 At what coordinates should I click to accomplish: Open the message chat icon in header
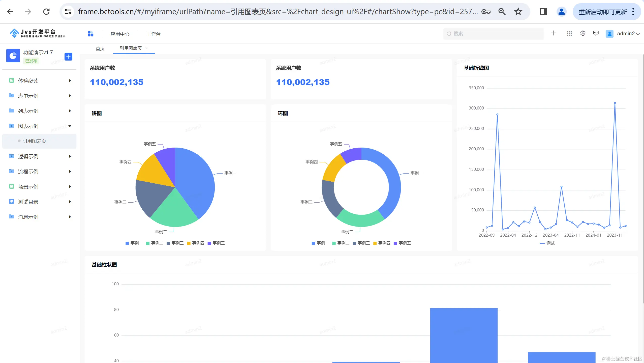pyautogui.click(x=596, y=33)
